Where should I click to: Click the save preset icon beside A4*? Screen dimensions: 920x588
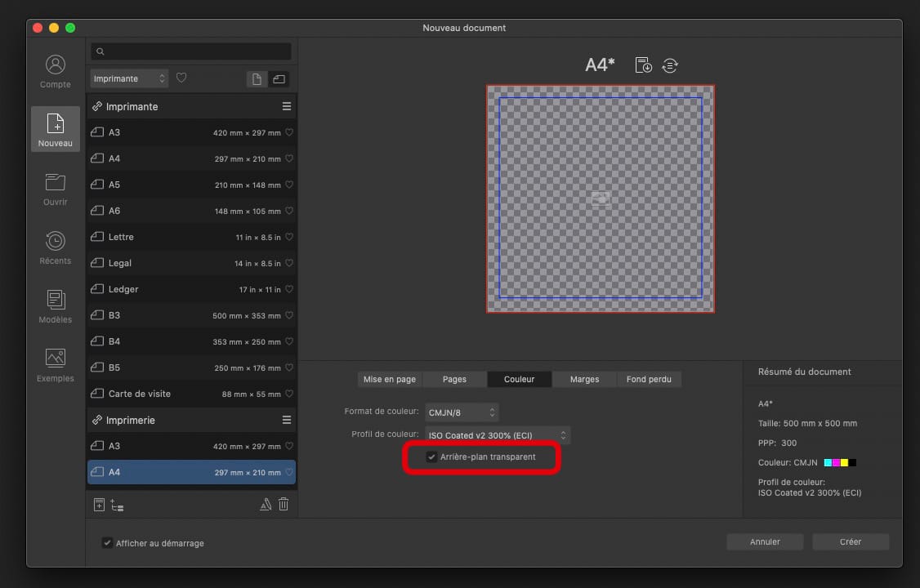[x=644, y=65]
